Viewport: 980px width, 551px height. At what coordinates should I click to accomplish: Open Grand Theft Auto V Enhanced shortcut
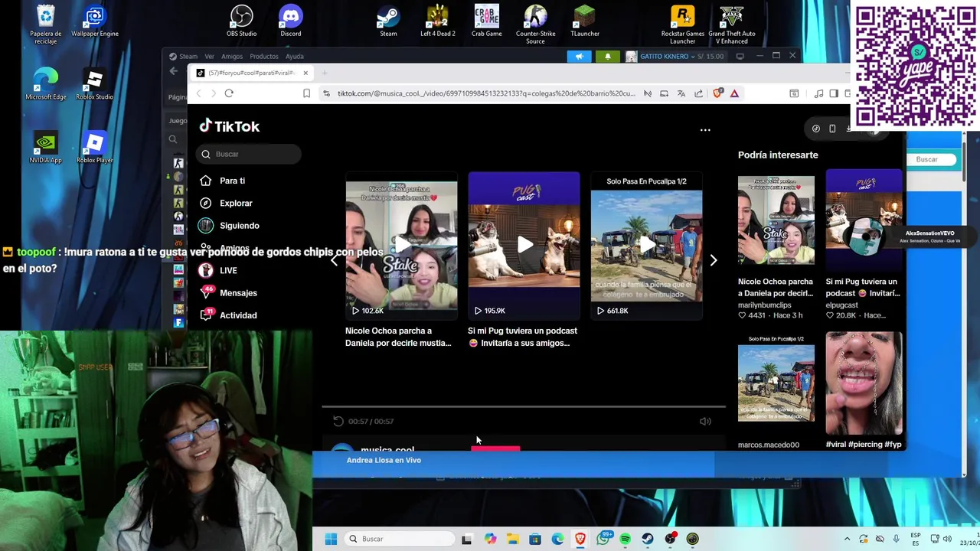pyautogui.click(x=731, y=24)
